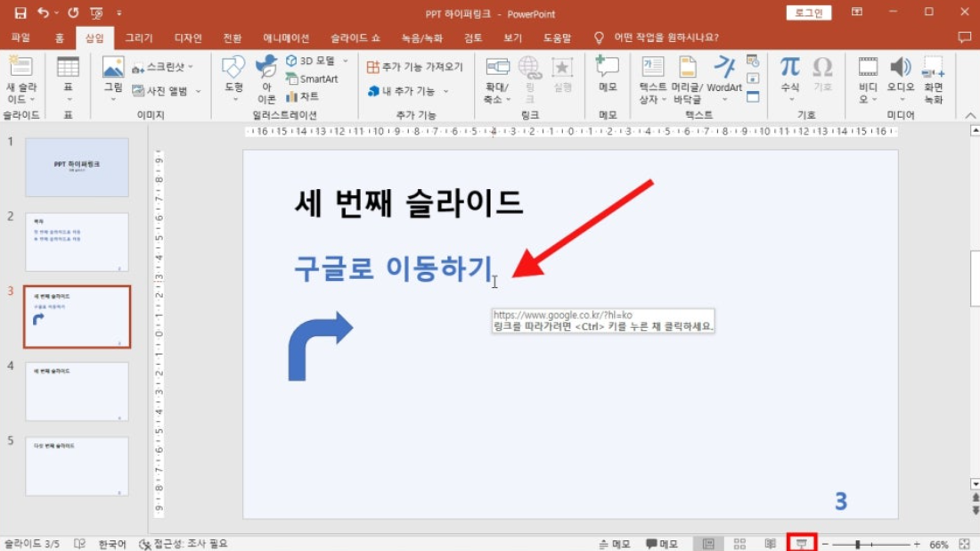Start the slideshow from the status bar
The width and height of the screenshot is (980, 551).
pyautogui.click(x=802, y=543)
